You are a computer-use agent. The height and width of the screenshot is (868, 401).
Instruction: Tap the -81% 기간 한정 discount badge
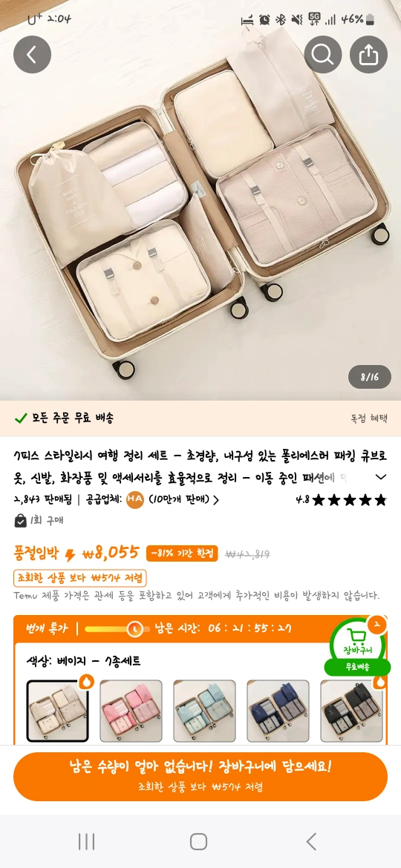click(x=182, y=553)
